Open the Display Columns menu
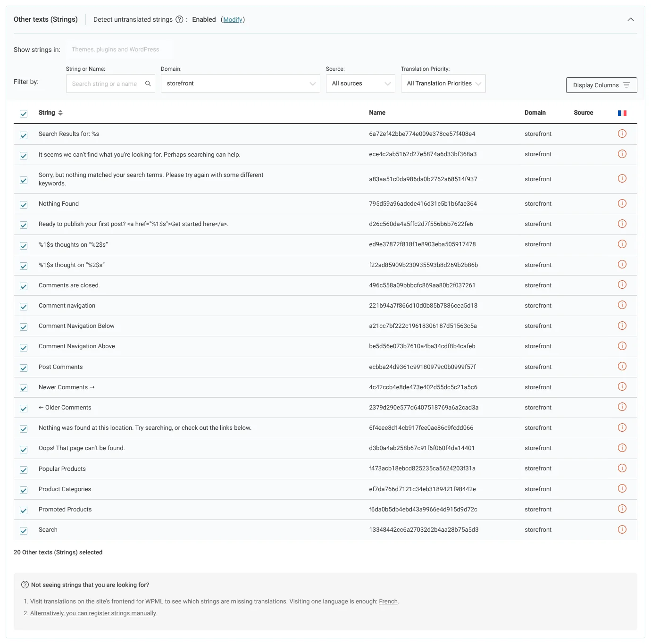The image size is (651, 644). 601,85
